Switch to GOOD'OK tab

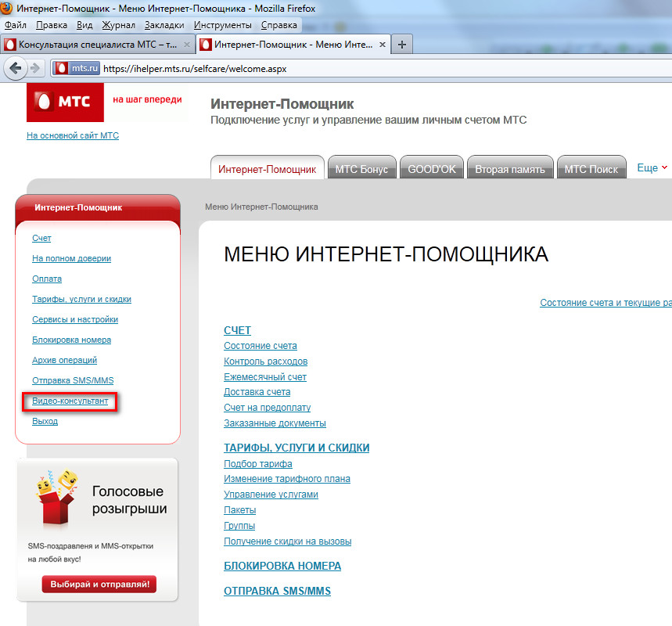pyautogui.click(x=431, y=169)
